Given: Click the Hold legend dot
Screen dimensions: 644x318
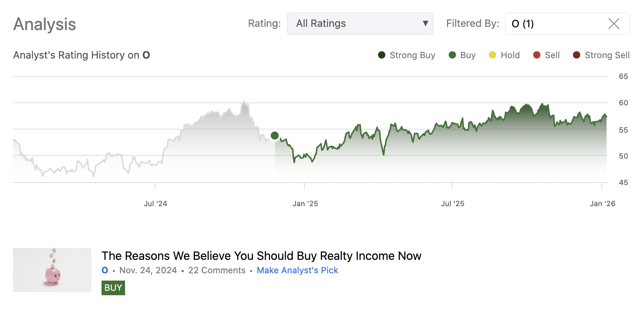Looking at the screenshot, I should [493, 55].
